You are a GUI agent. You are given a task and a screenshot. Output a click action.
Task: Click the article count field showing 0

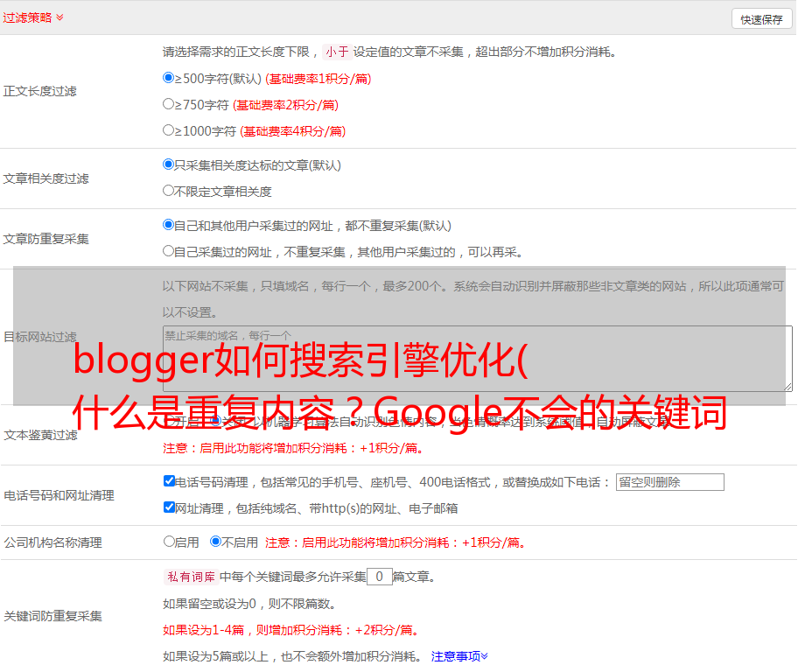tap(379, 577)
